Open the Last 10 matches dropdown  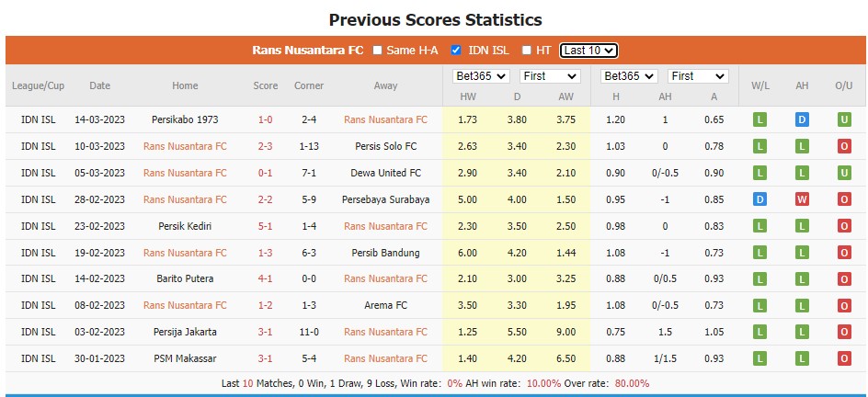click(x=588, y=51)
